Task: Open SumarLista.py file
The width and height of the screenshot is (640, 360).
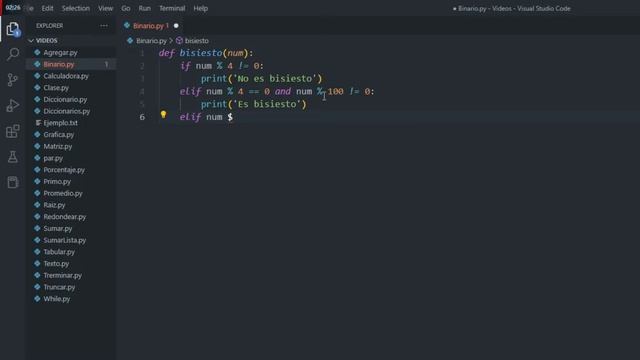Action: [x=64, y=240]
